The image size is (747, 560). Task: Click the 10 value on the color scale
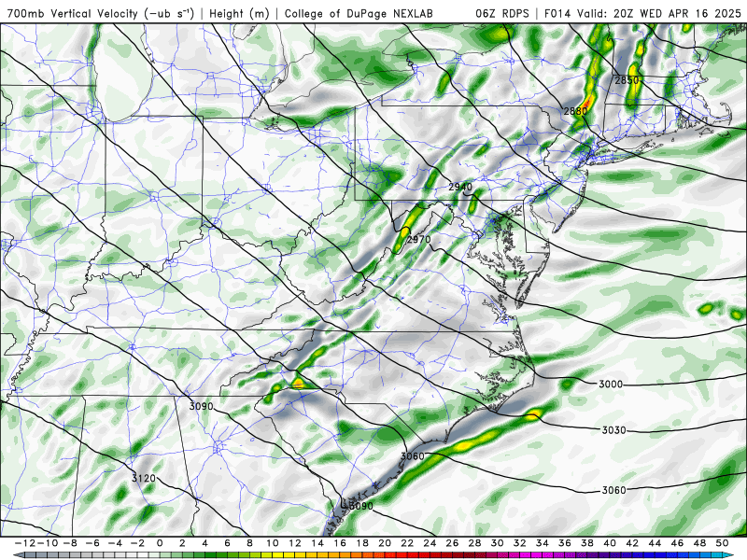(272, 543)
